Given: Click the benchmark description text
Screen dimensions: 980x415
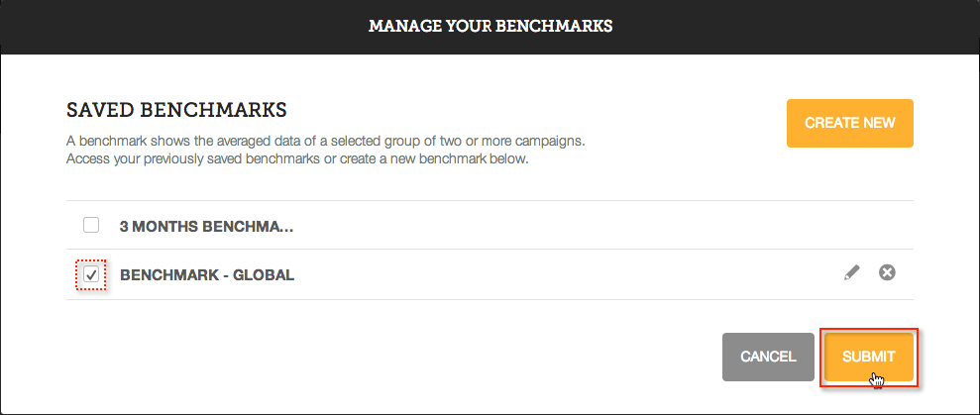Looking at the screenshot, I should click(x=326, y=150).
